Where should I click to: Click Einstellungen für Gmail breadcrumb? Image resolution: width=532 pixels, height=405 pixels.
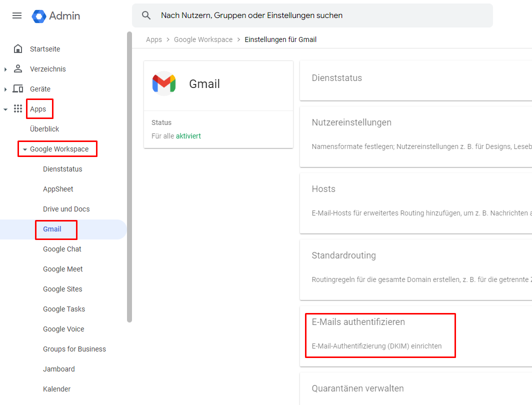point(280,39)
